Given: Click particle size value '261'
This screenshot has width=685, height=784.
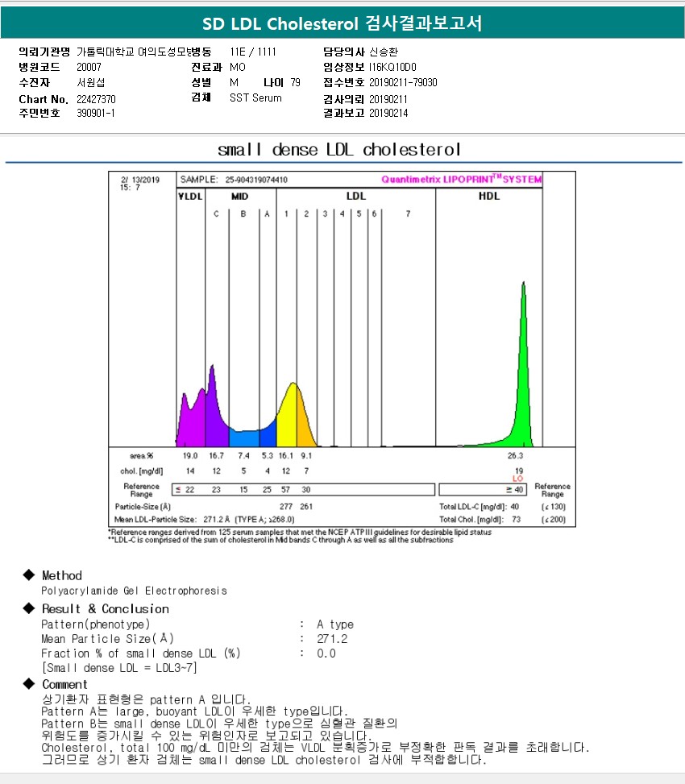Looking at the screenshot, I should [x=306, y=507].
